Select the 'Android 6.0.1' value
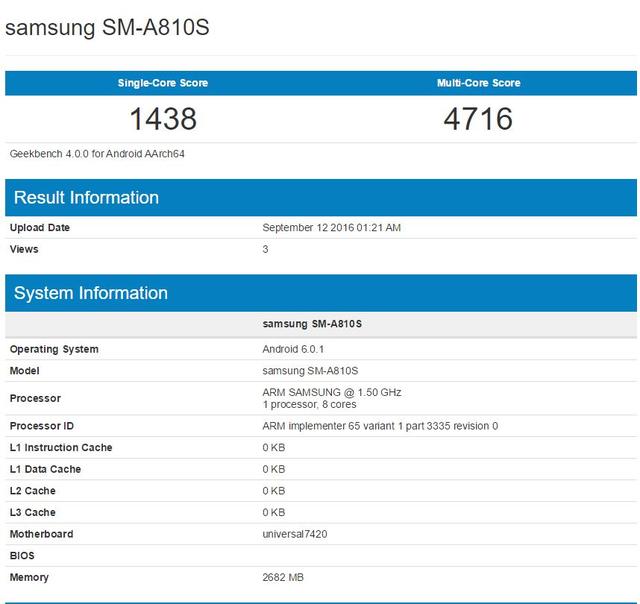Image resolution: width=640 pixels, height=604 pixels. pyautogui.click(x=293, y=349)
